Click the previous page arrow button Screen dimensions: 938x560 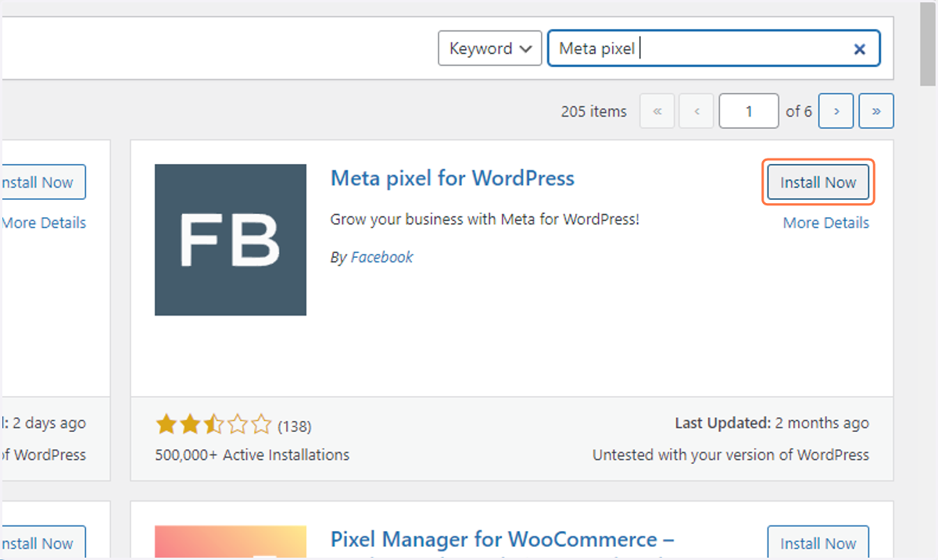(x=696, y=111)
